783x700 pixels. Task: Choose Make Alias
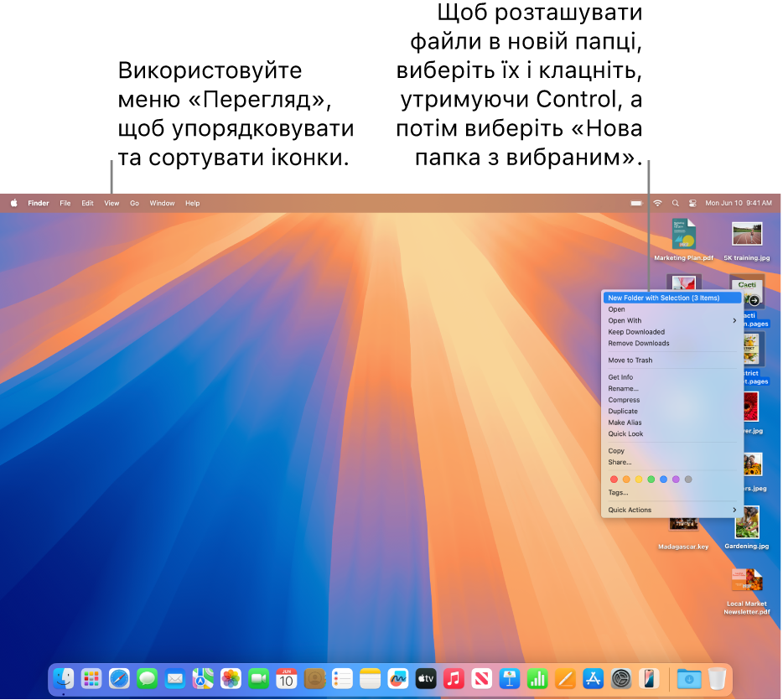[672, 423]
